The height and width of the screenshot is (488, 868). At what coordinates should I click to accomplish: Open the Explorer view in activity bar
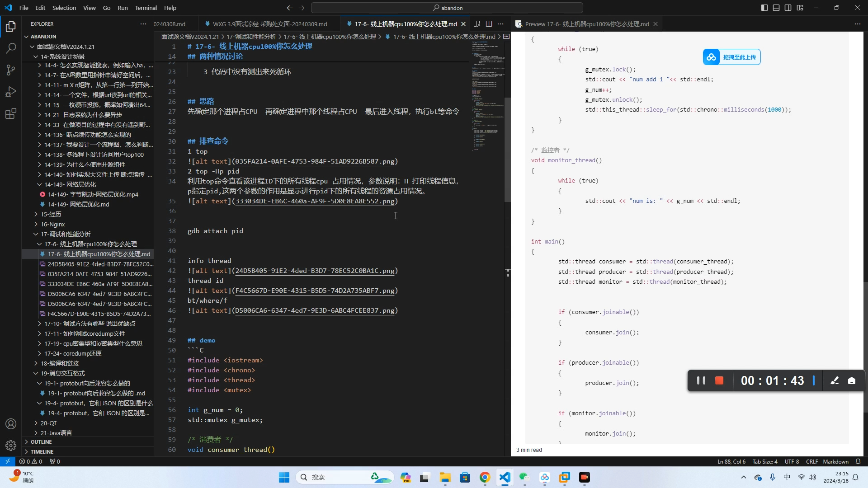(11, 27)
